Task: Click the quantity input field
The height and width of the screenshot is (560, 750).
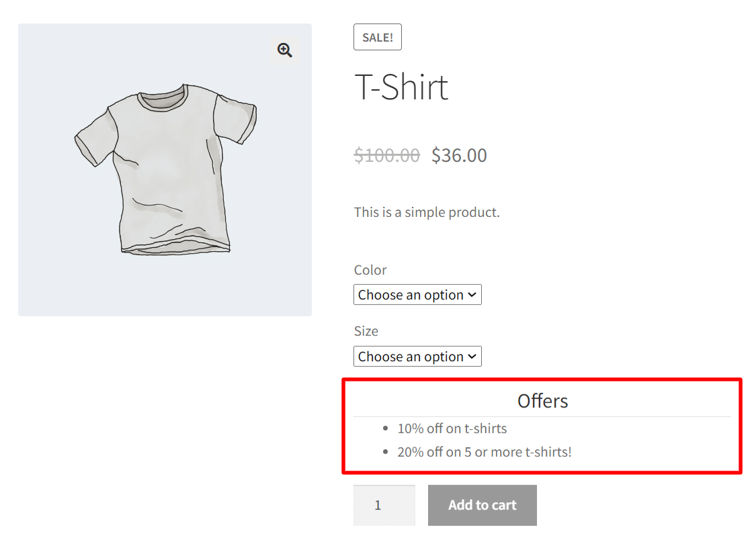Action: [384, 505]
